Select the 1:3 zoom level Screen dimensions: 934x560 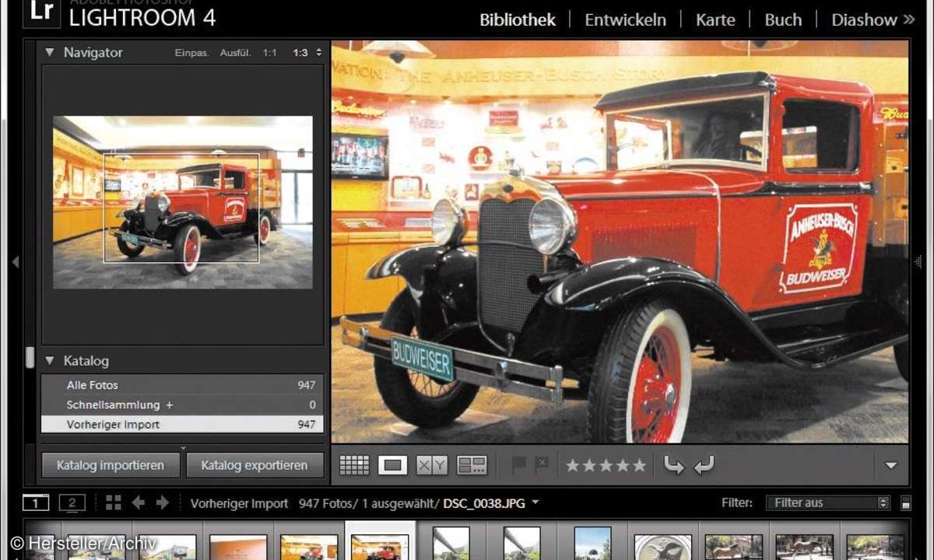(x=300, y=53)
